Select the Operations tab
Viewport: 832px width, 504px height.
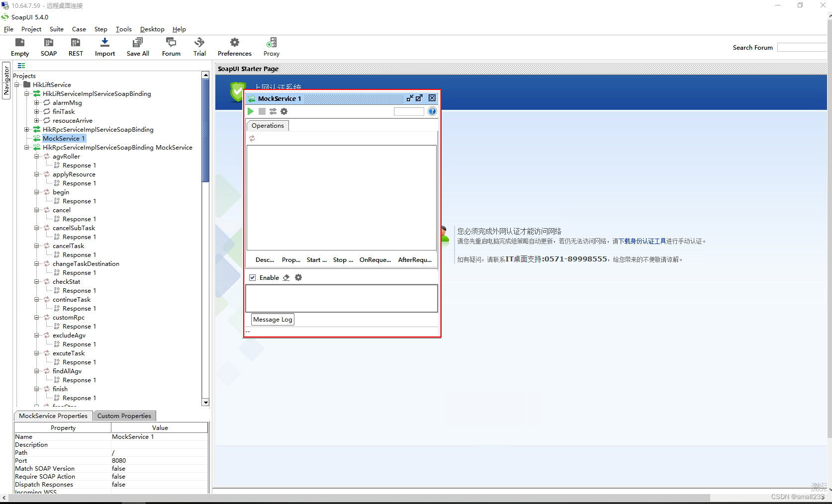pos(268,126)
